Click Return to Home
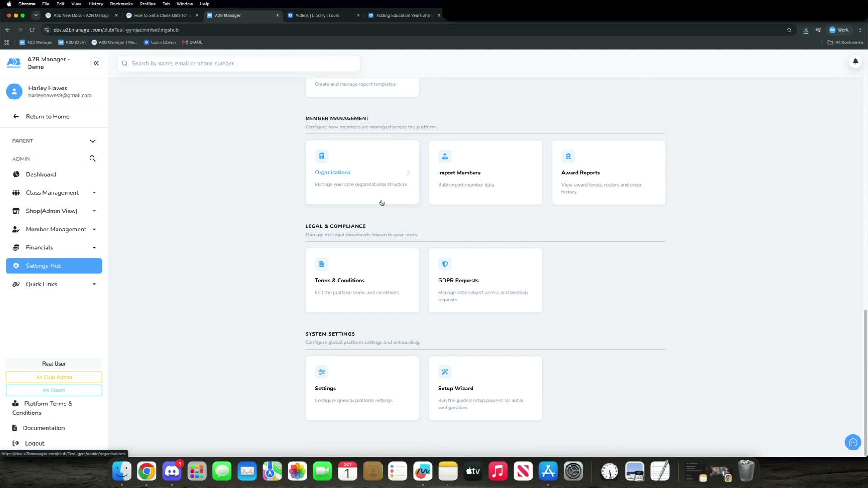Image resolution: width=868 pixels, height=488 pixels. click(x=47, y=117)
